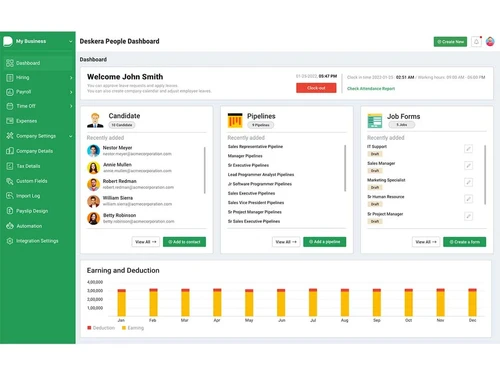Click the Create a form button
The width and height of the screenshot is (500, 375).
point(464,242)
